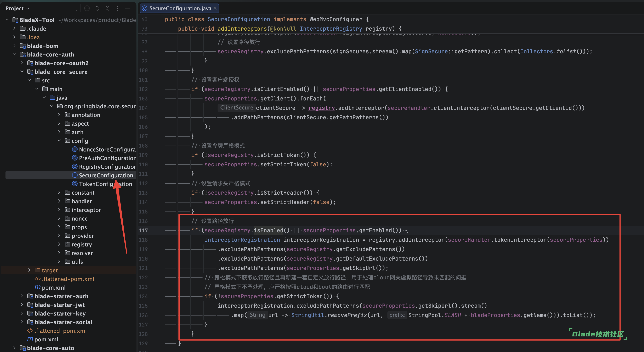Click line number 117 in the gutter
This screenshot has height=352, width=644.
coord(143,230)
